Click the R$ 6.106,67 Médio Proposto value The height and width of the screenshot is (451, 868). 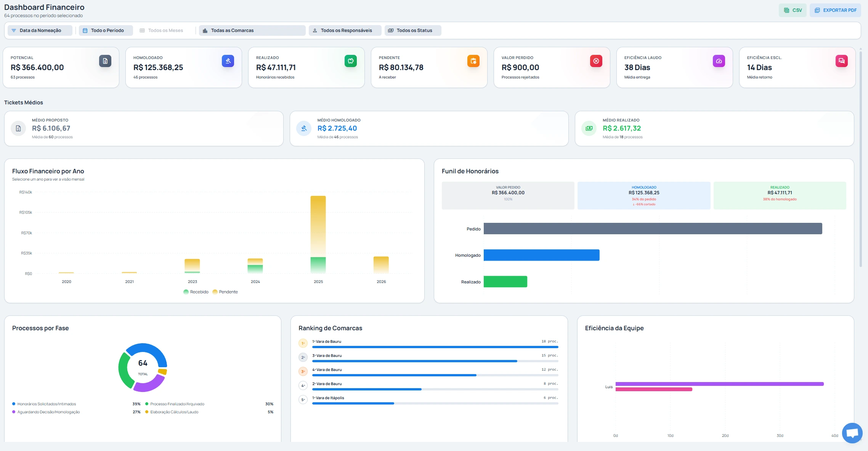coord(51,128)
